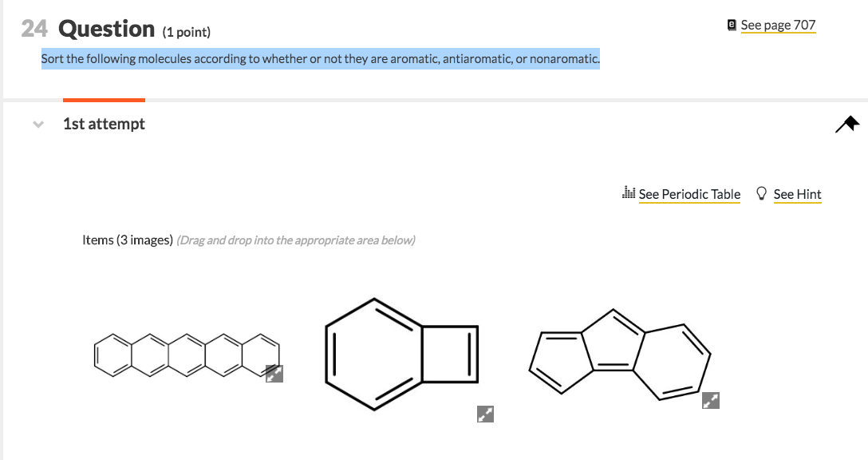This screenshot has width=868, height=460.
Task: Click the periodic table chart icon
Action: (x=628, y=192)
